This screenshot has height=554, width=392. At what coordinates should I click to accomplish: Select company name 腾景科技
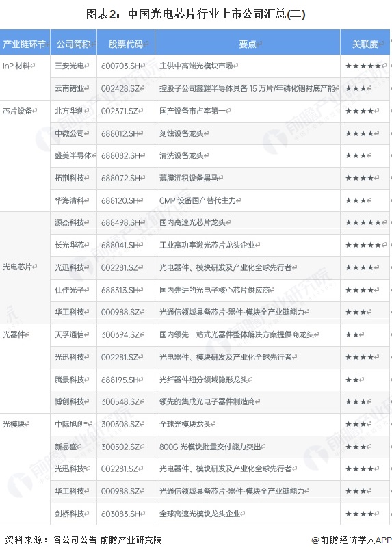pos(69,380)
